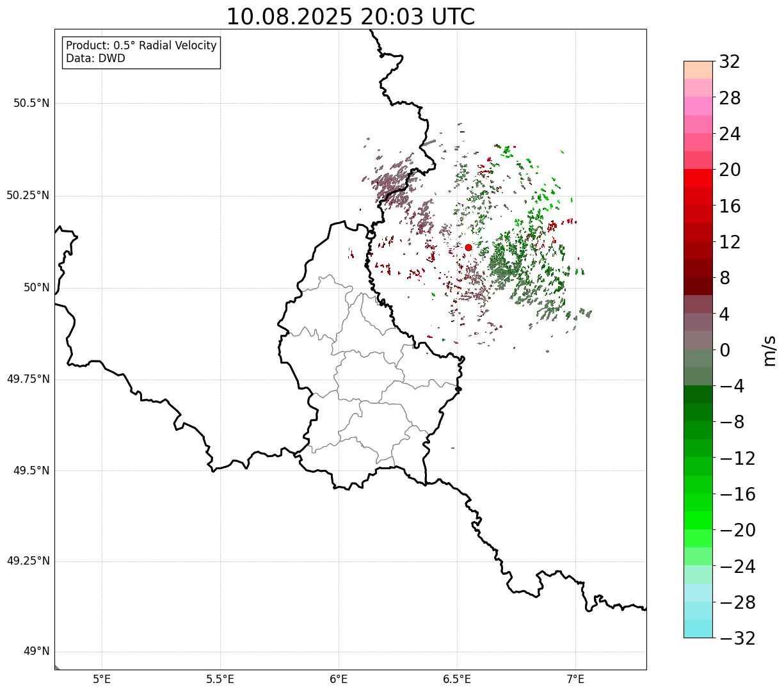Click the 50°N latitude label
The image size is (784, 692).
[36, 287]
